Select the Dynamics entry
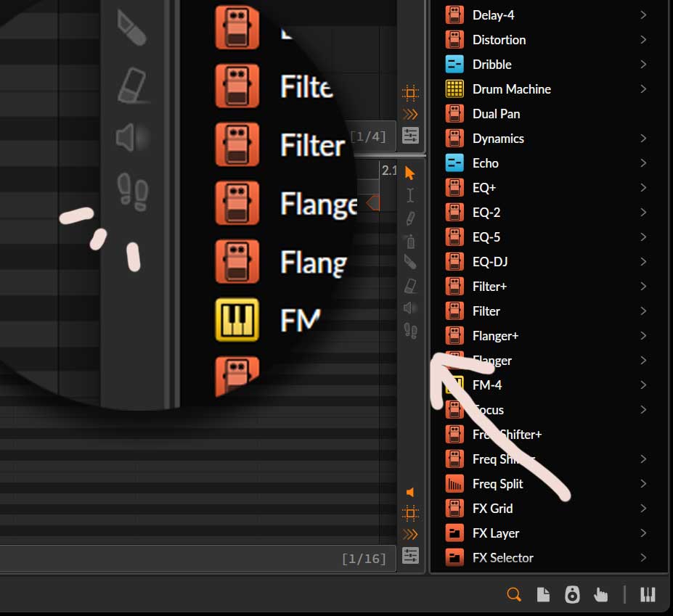The width and height of the screenshot is (673, 616). [x=549, y=139]
